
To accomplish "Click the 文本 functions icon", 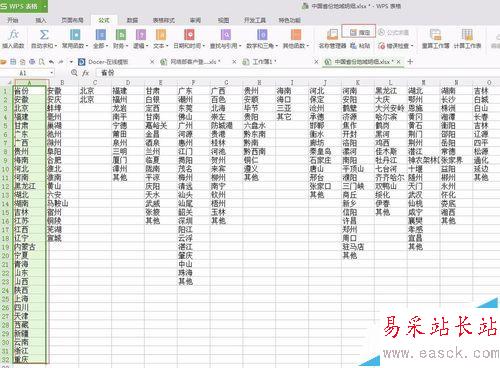I will click(x=161, y=35).
